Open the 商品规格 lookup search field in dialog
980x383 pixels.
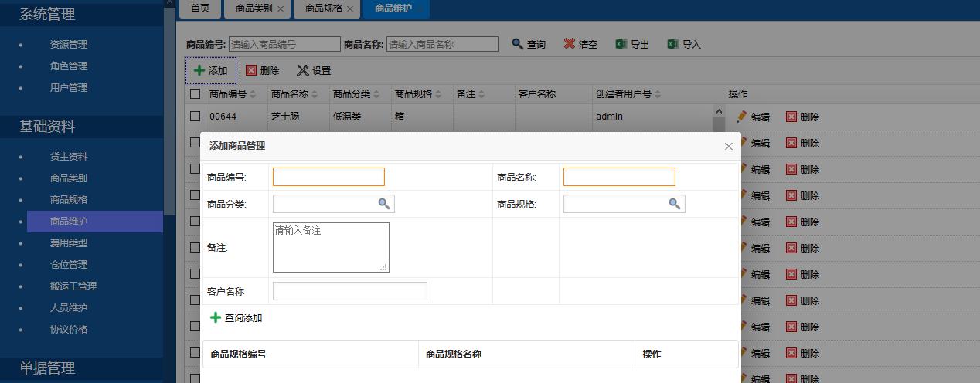pyautogui.click(x=674, y=204)
